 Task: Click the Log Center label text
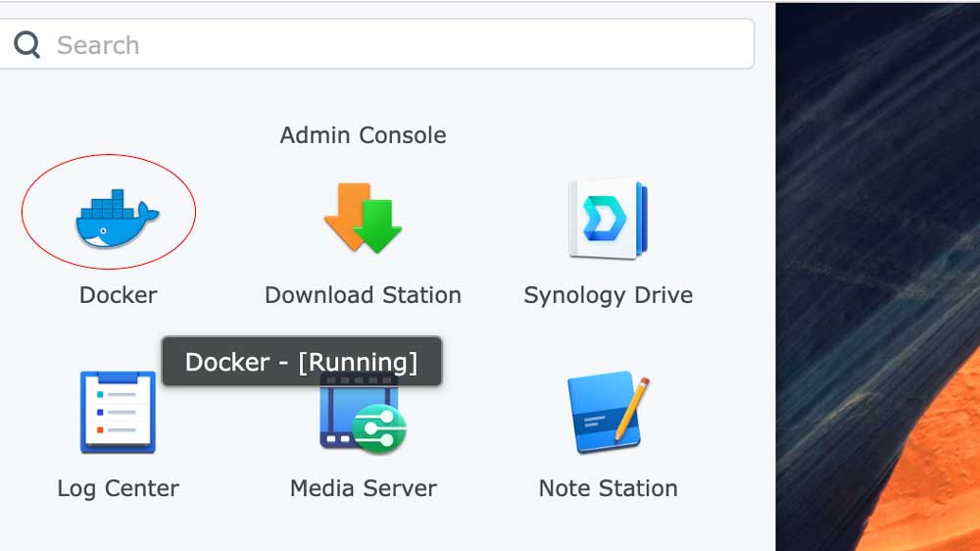(x=119, y=489)
